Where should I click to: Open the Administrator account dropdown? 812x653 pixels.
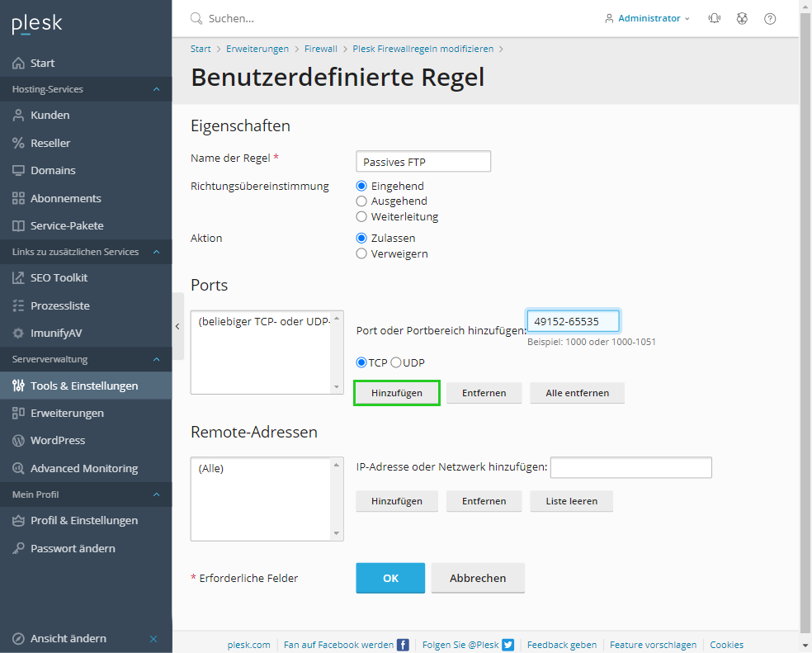click(x=647, y=19)
